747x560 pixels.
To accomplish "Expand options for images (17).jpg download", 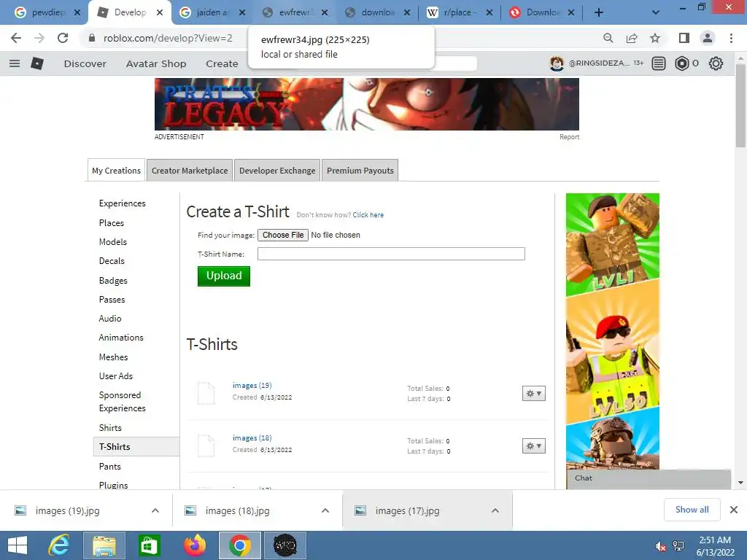I will pyautogui.click(x=495, y=510).
